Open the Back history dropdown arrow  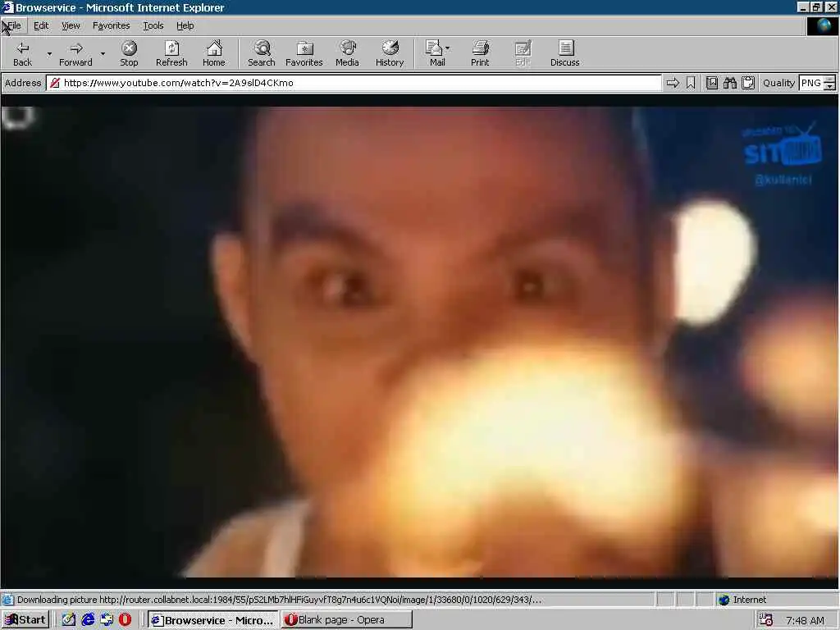coord(49,53)
